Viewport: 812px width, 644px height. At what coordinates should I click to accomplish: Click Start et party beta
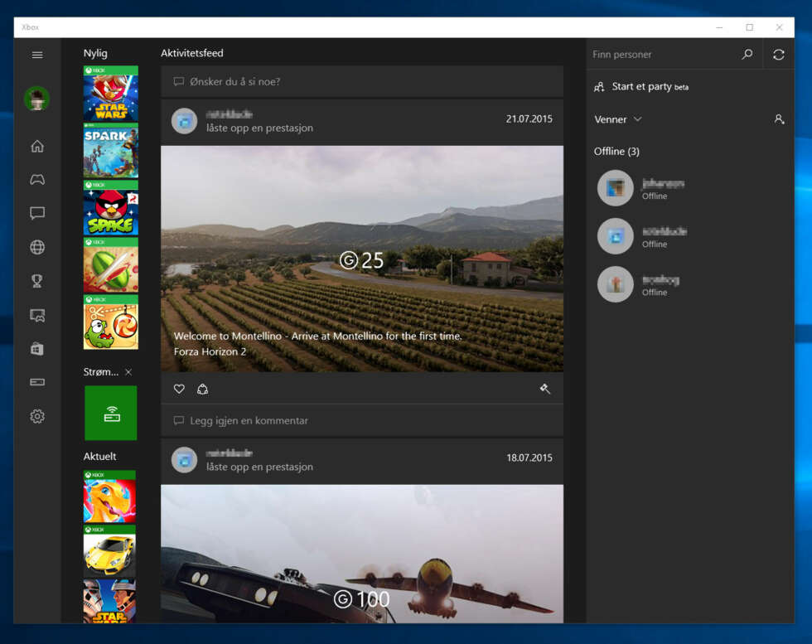(641, 87)
